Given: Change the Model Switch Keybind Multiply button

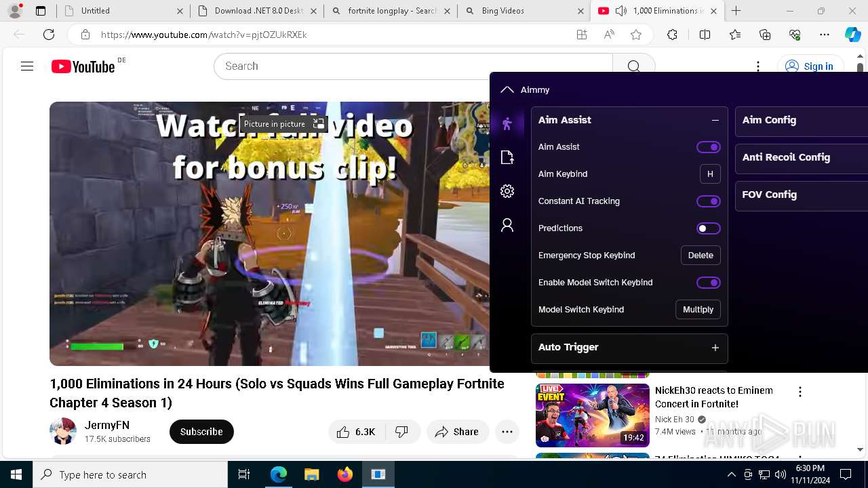Looking at the screenshot, I should (698, 310).
